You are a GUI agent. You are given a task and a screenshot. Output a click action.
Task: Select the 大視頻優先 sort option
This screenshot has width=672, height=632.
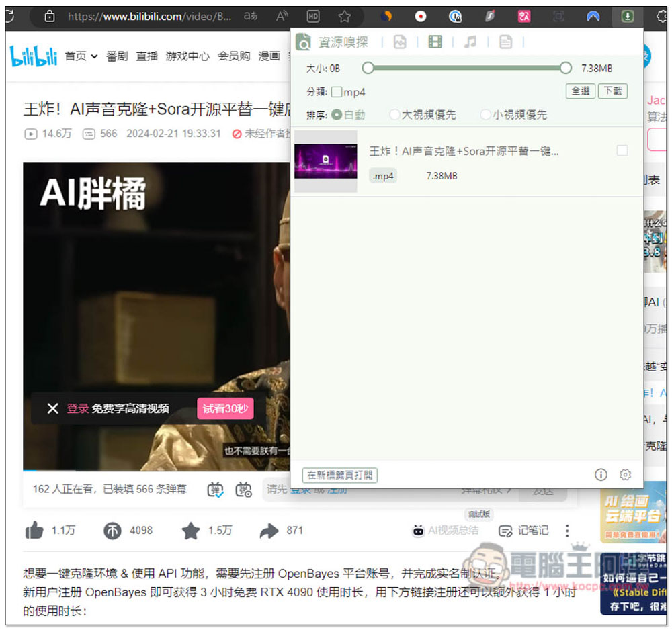coord(394,115)
